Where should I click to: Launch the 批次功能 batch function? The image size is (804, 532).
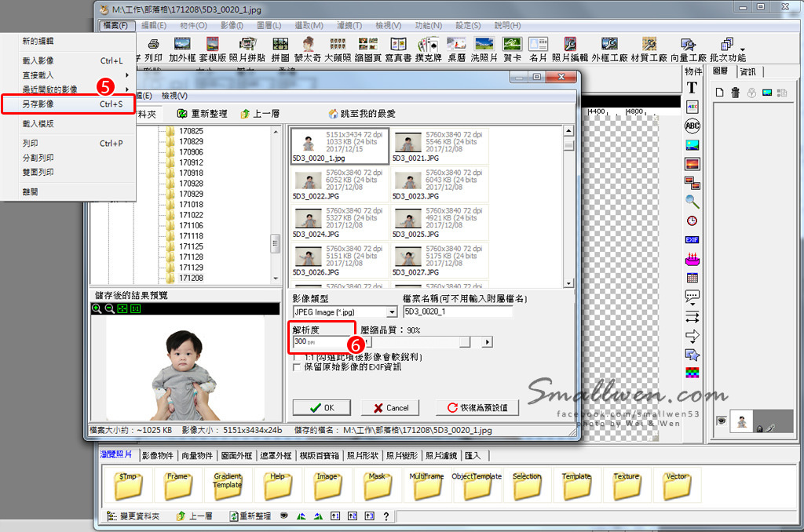(x=728, y=49)
